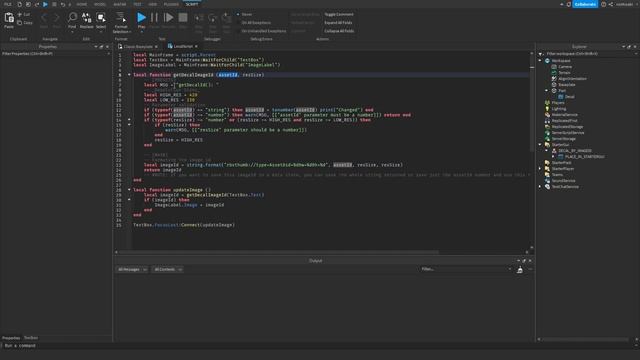Switch to Classic Baseplate document tab

138,47
